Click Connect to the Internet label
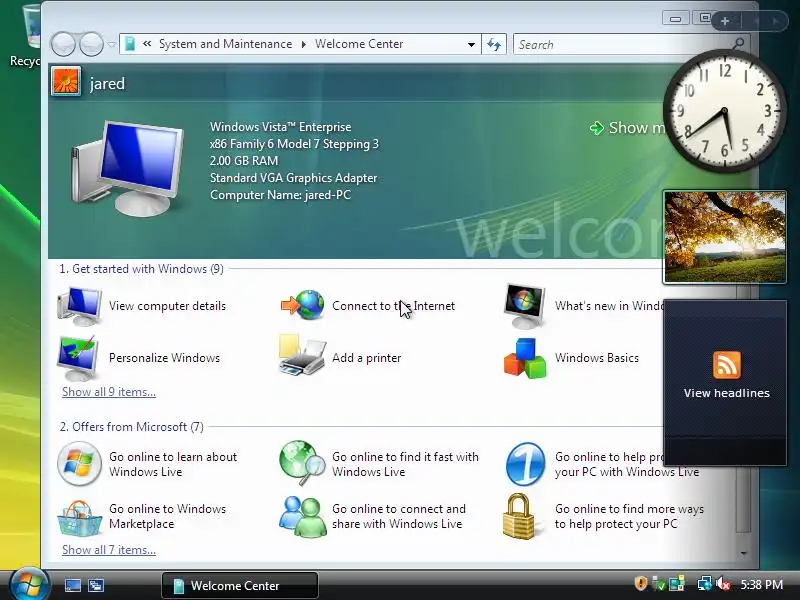The width and height of the screenshot is (800, 600). (393, 306)
